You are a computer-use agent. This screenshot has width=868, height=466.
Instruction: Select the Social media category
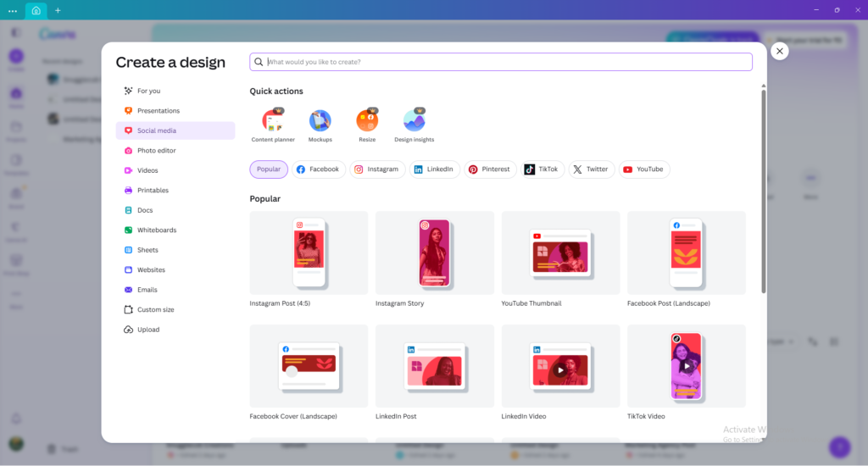175,130
